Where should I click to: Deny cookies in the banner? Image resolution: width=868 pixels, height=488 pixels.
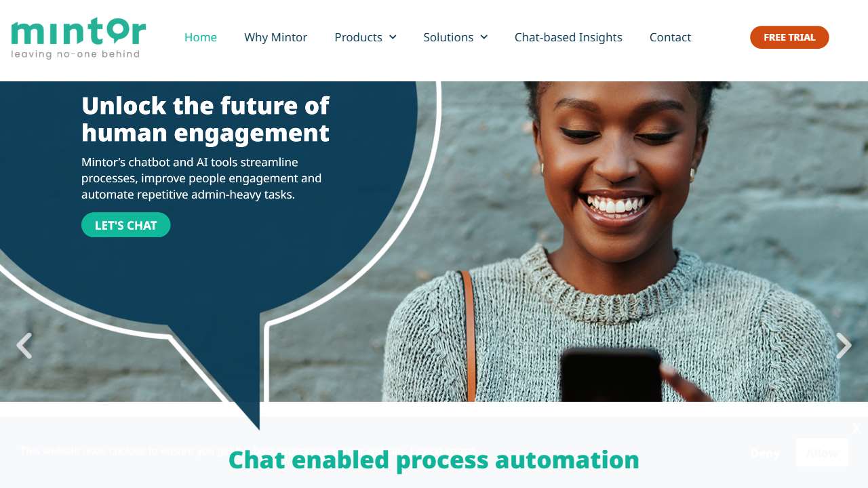(x=765, y=453)
